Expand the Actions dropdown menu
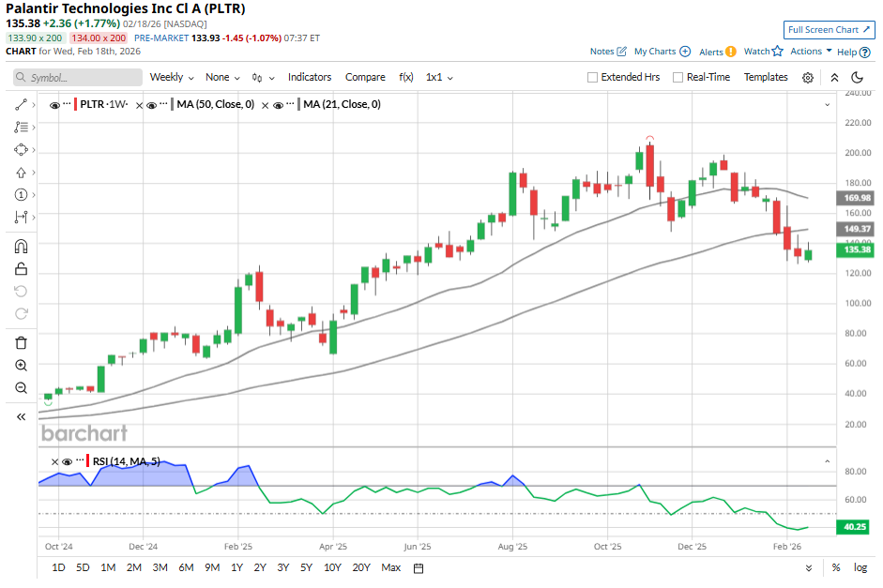The width and height of the screenshot is (883, 588). click(x=811, y=52)
